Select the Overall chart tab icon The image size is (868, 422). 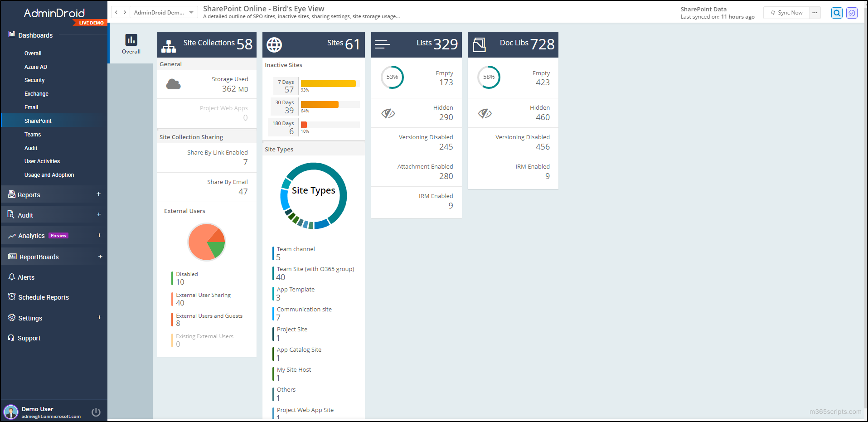[131, 40]
